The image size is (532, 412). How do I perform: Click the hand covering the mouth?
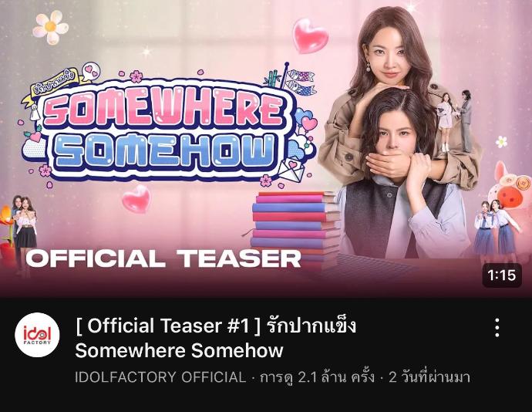pos(391,164)
